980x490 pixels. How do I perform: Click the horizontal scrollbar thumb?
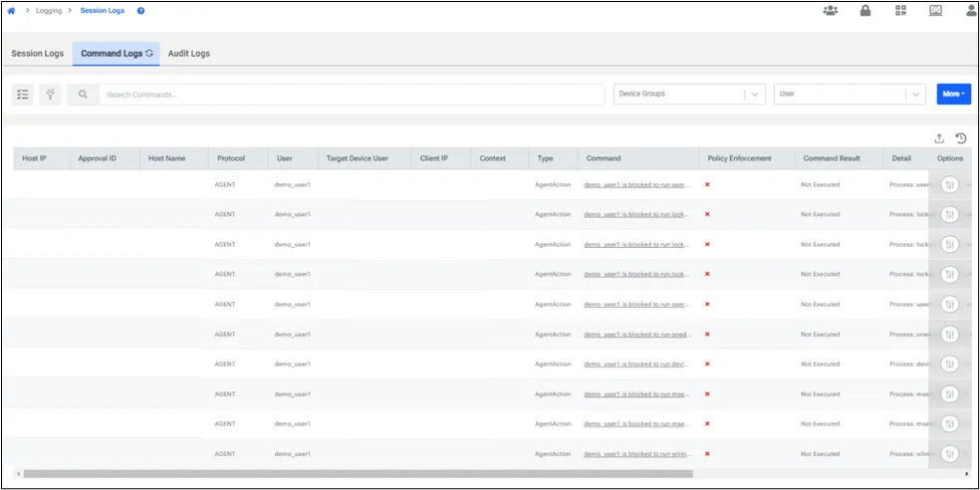(358, 474)
